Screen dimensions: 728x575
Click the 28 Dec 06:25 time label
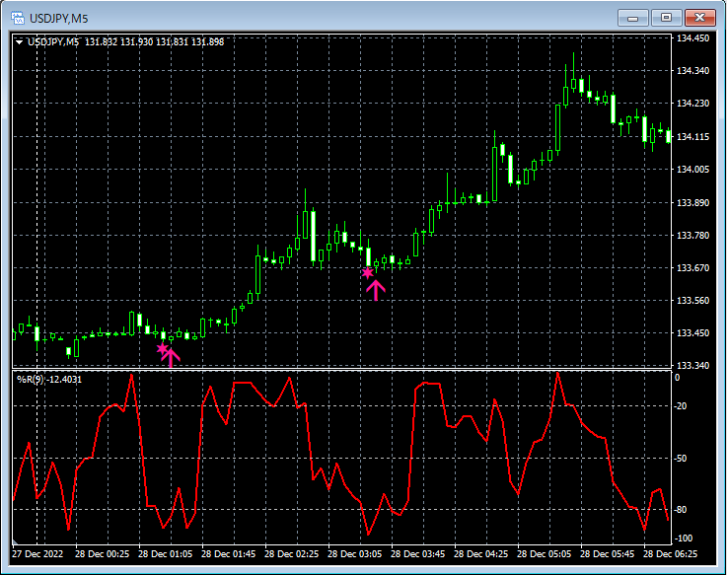[x=671, y=553]
